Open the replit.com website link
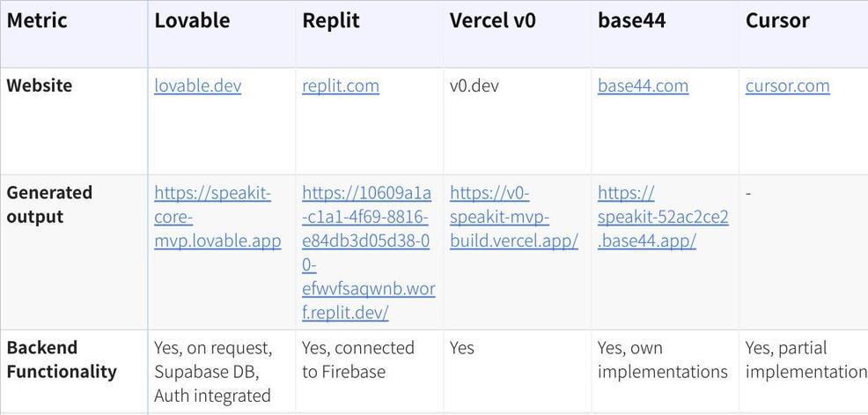 click(x=340, y=85)
